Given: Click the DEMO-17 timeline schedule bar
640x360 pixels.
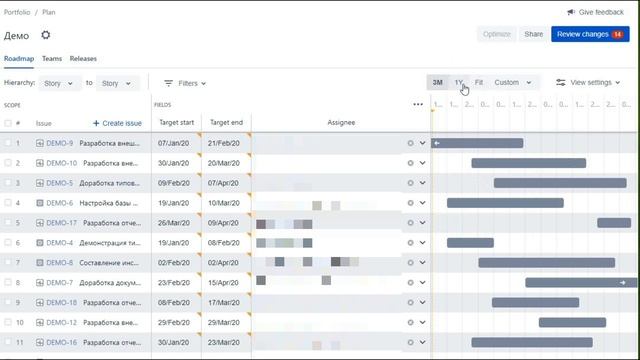Looking at the screenshot, I should (x=614, y=223).
